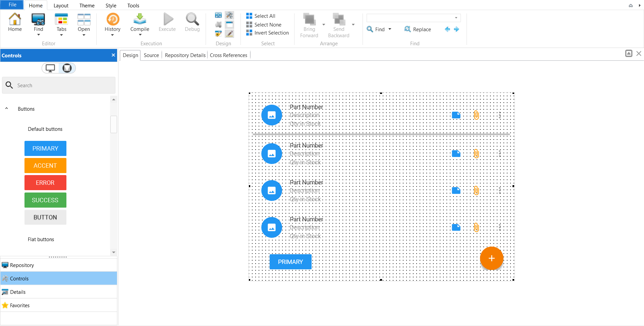Click the Search field in Controls panel
Screen dimensions: 644x326
tap(64, 86)
